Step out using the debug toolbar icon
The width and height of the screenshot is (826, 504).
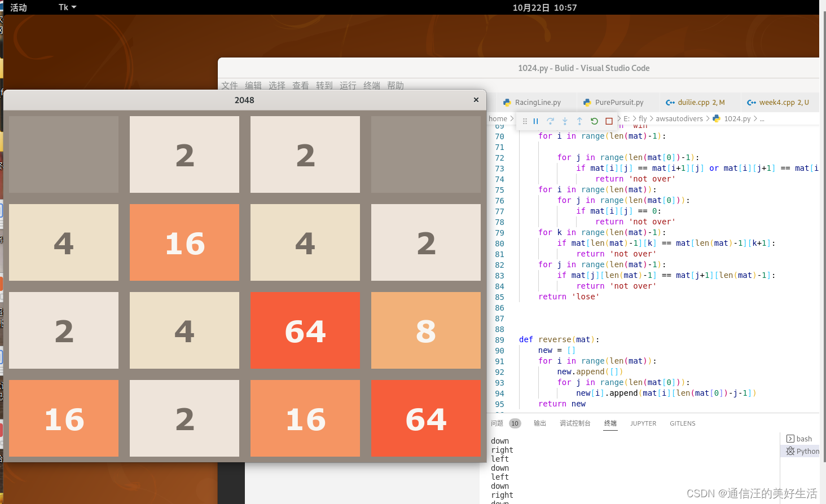(x=579, y=121)
